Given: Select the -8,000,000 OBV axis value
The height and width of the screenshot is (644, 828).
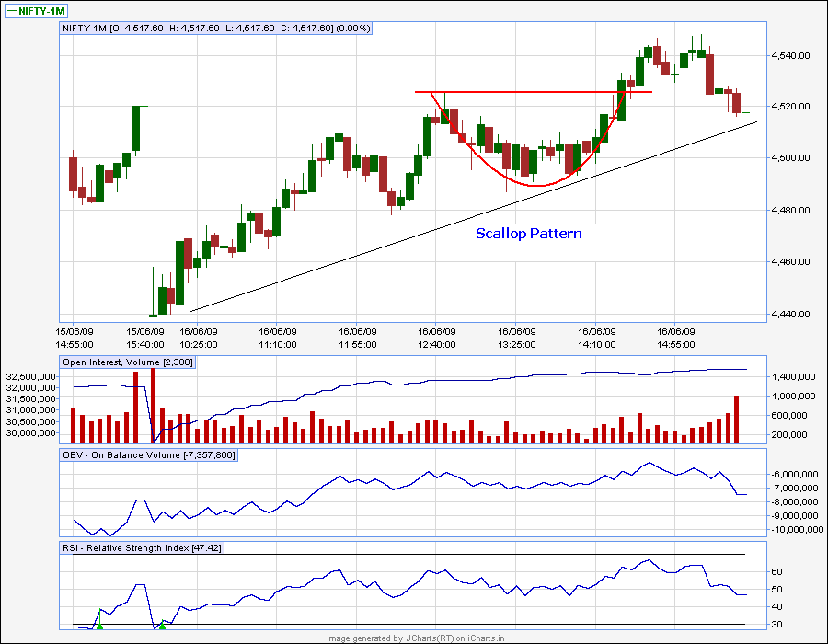Looking at the screenshot, I should click(x=795, y=502).
